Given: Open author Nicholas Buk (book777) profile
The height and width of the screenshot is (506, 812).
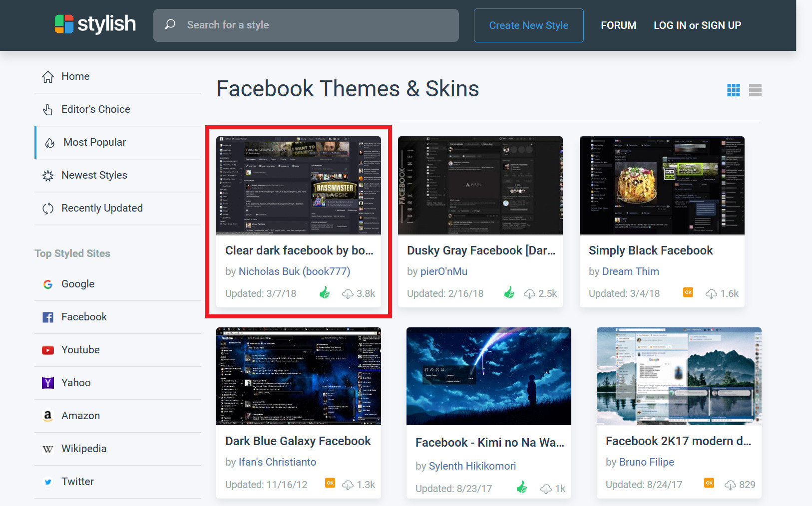Looking at the screenshot, I should pyautogui.click(x=294, y=271).
